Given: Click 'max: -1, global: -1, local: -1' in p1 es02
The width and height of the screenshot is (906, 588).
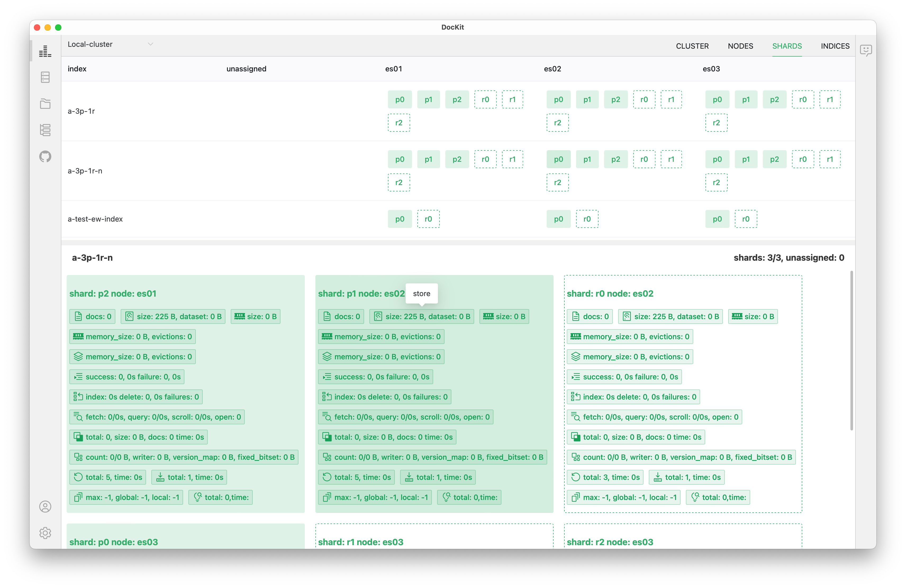Looking at the screenshot, I should (375, 497).
